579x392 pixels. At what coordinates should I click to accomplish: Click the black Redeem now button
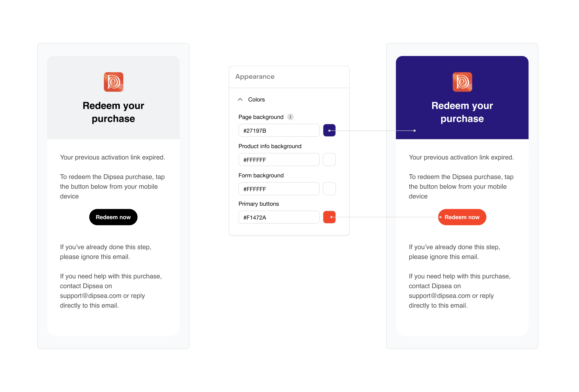click(x=113, y=217)
